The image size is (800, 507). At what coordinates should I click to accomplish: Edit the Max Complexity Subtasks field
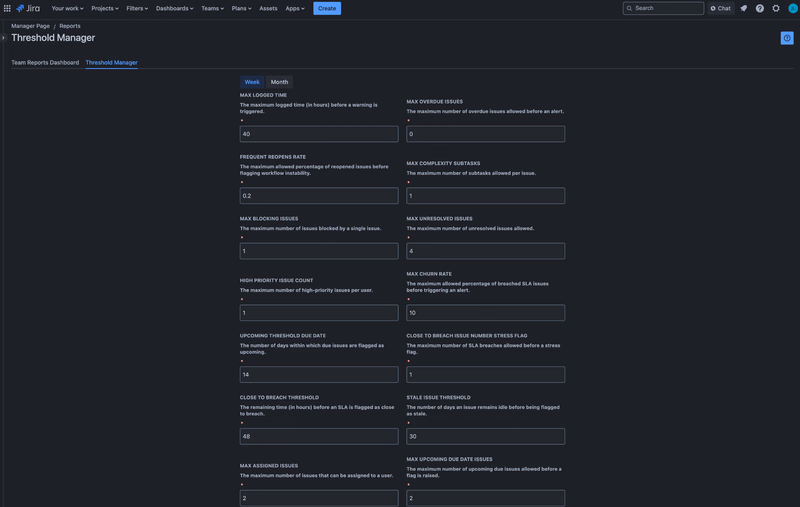coord(486,196)
